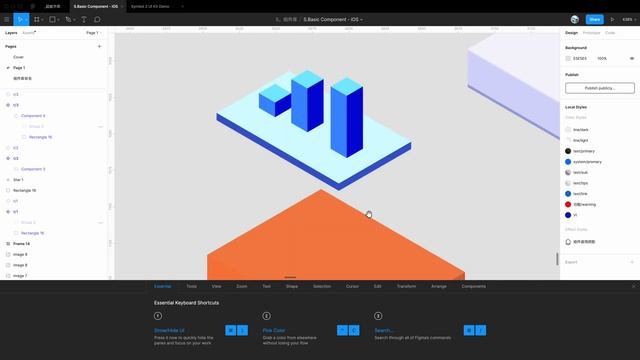The image size is (640, 360).
Task: Click the Pick Color link
Action: click(273, 330)
